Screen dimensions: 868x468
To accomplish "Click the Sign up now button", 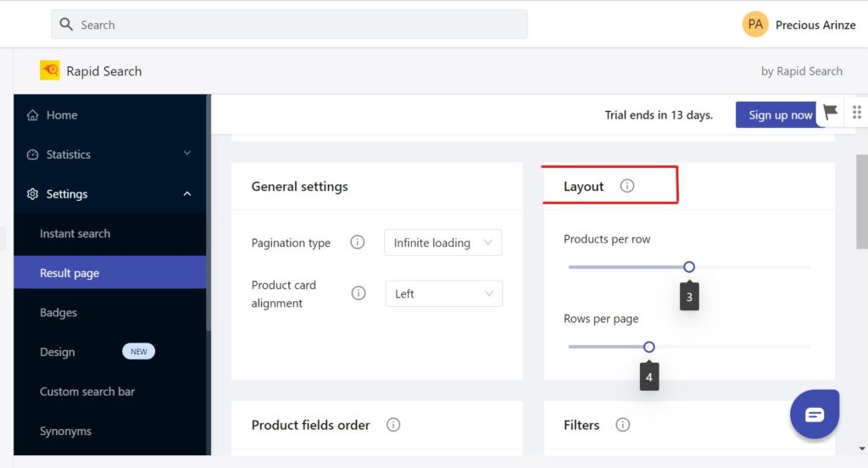I will tap(780, 114).
